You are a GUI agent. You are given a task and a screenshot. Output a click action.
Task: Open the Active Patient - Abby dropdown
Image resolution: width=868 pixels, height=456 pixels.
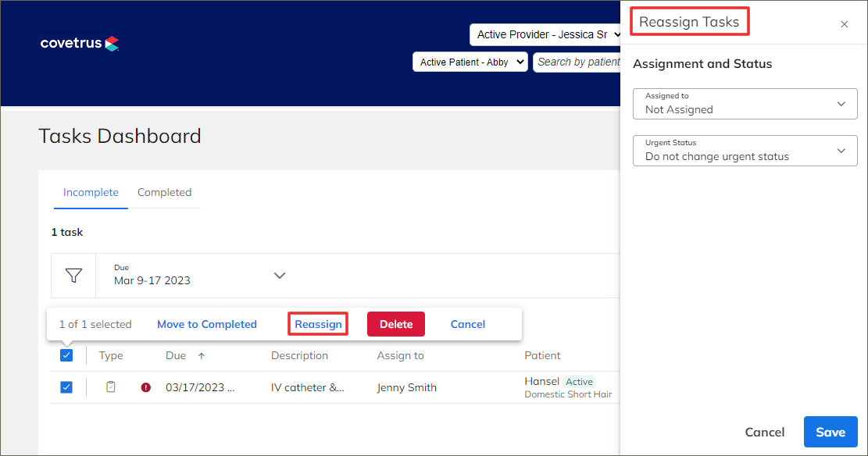470,61
